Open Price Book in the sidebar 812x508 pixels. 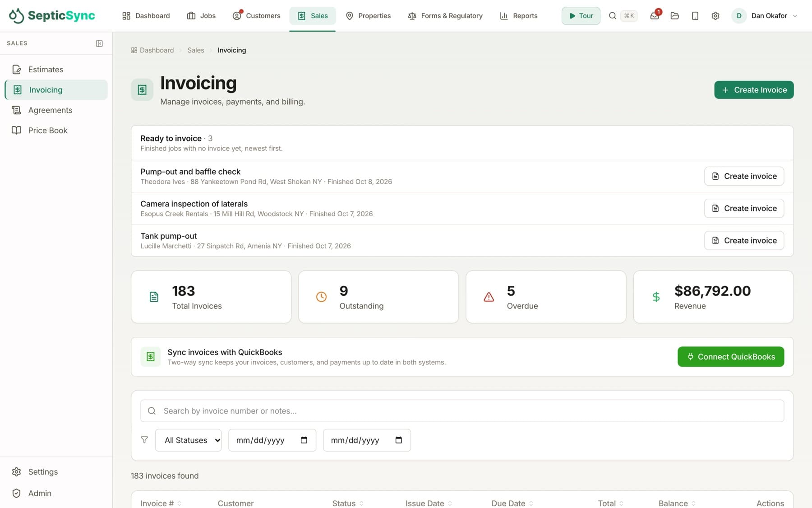point(56,130)
